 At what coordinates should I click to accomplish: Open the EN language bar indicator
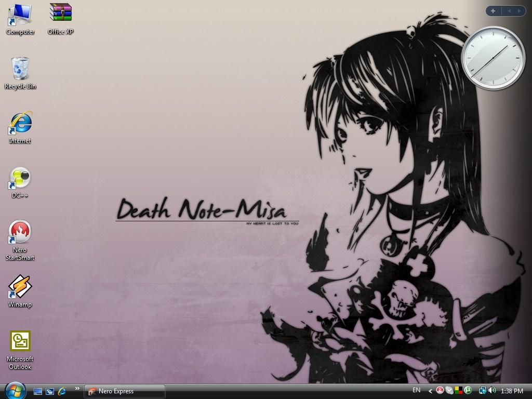click(416, 391)
